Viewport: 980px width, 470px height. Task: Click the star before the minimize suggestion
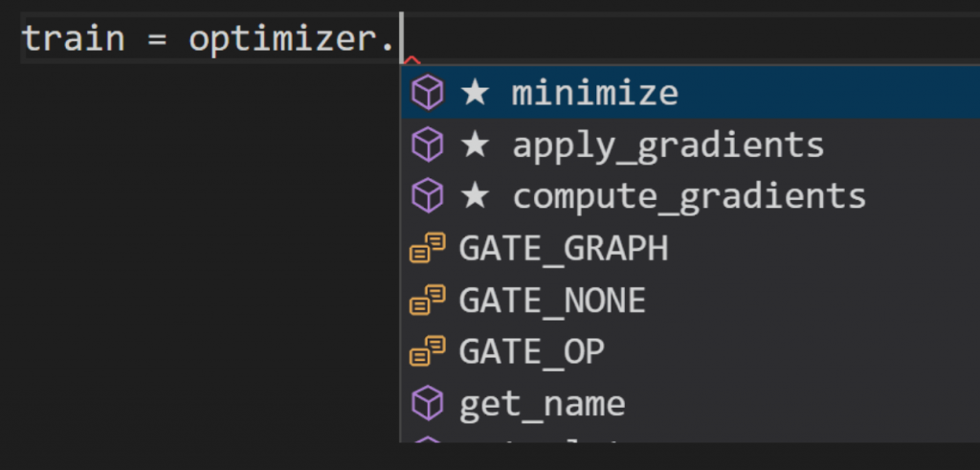475,93
